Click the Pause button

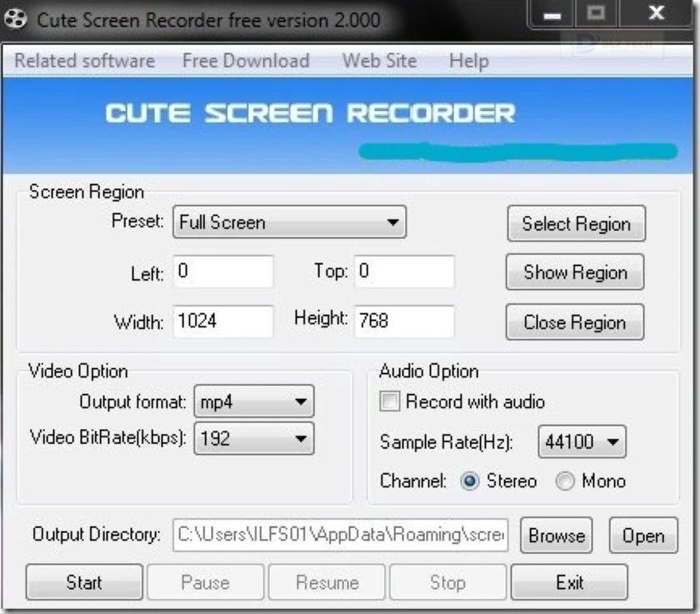click(205, 582)
